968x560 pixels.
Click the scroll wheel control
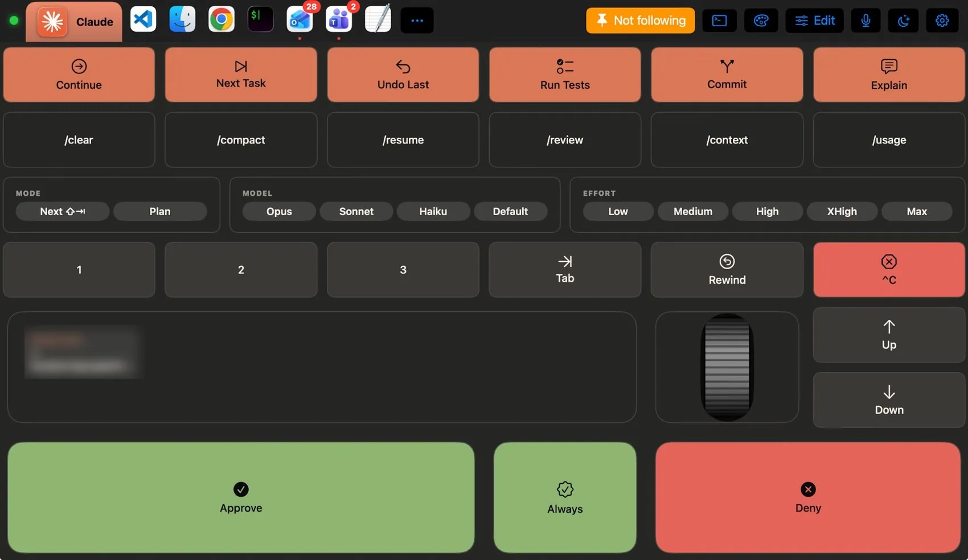pos(727,367)
